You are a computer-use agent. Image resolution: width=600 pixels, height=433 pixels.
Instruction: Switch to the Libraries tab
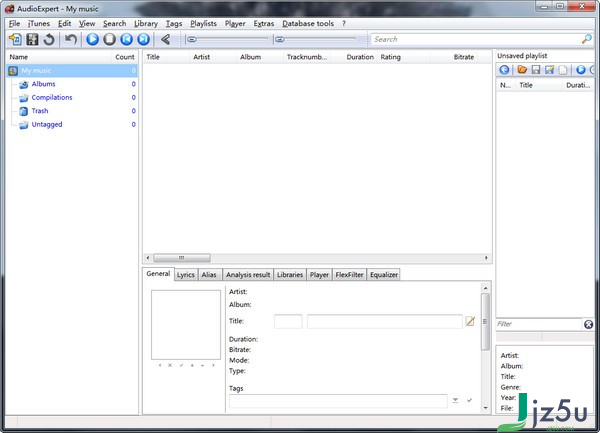[x=290, y=275]
